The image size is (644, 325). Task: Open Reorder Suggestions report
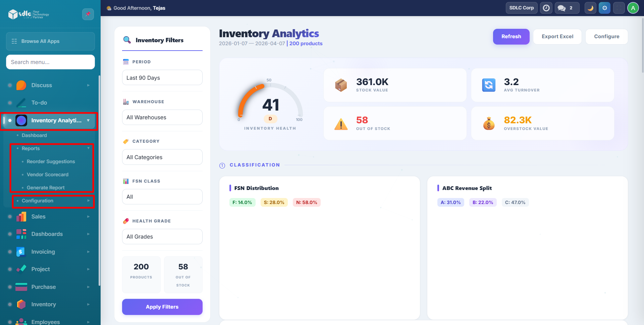click(x=51, y=161)
